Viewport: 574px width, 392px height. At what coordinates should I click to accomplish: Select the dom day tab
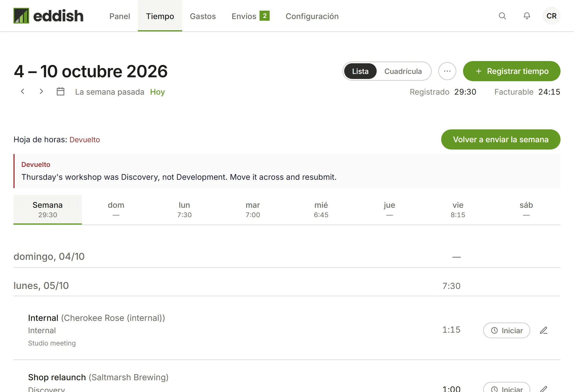[x=116, y=209]
